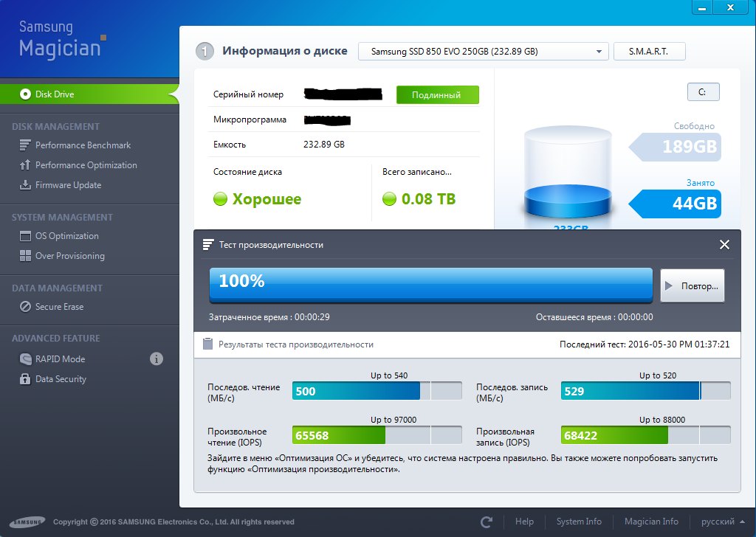Click the Disk Drive disc icon
756x537 pixels.
[25, 94]
